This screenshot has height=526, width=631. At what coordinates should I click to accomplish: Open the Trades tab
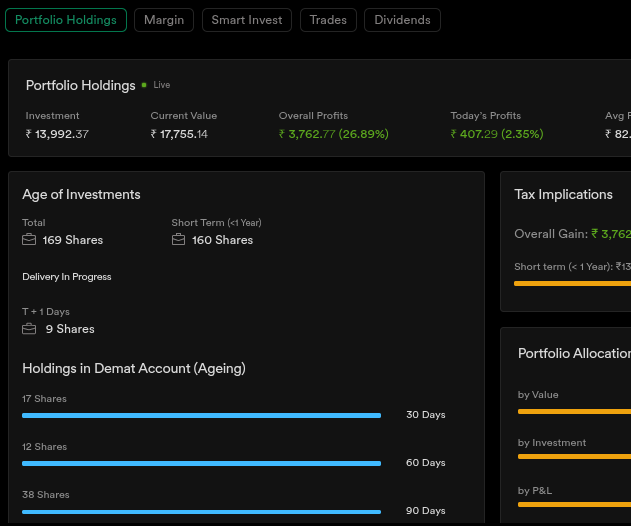point(328,20)
